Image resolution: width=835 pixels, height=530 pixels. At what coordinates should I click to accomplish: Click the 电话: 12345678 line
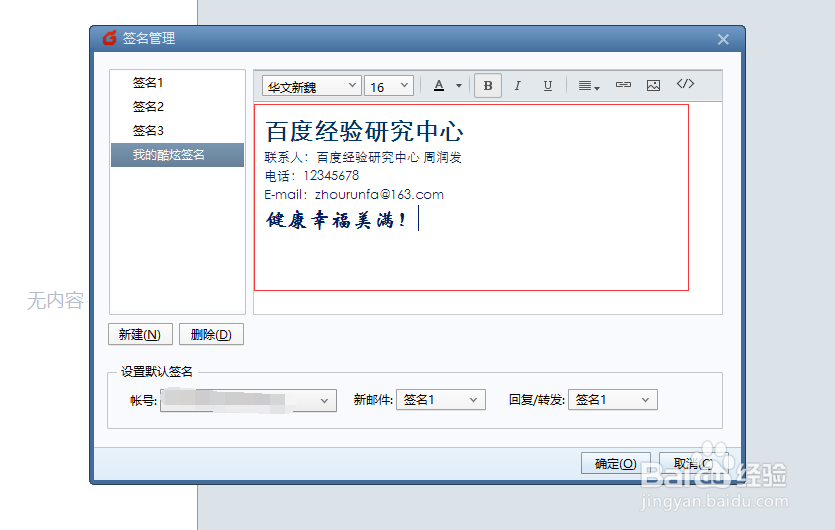[312, 176]
